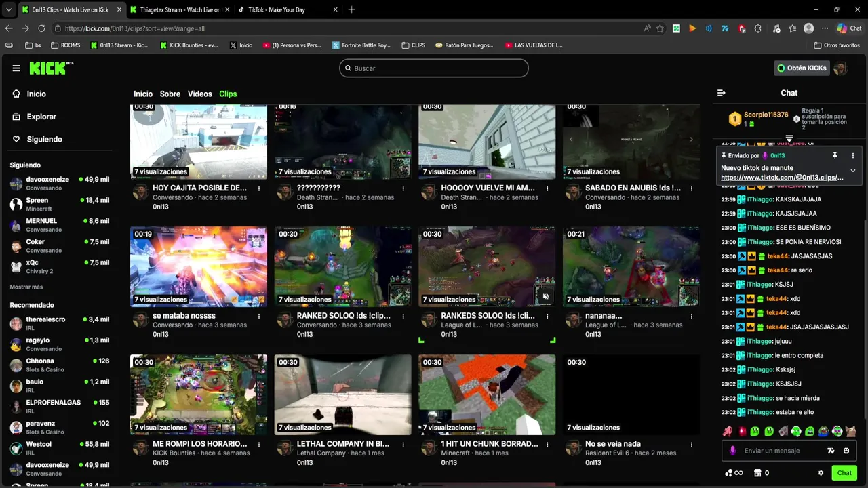Open the browser tab list dropdown arrow
The image size is (868, 488).
9,10
